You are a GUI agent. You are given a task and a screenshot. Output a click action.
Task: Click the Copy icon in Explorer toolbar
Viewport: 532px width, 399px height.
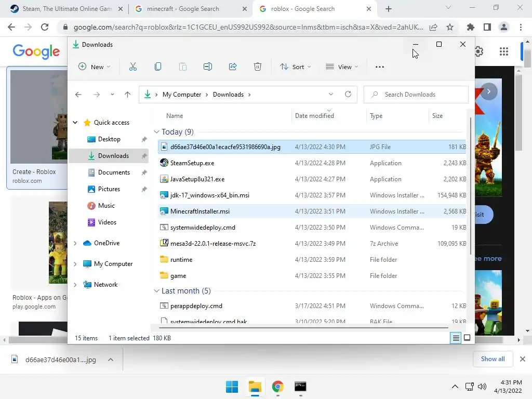[158, 67]
